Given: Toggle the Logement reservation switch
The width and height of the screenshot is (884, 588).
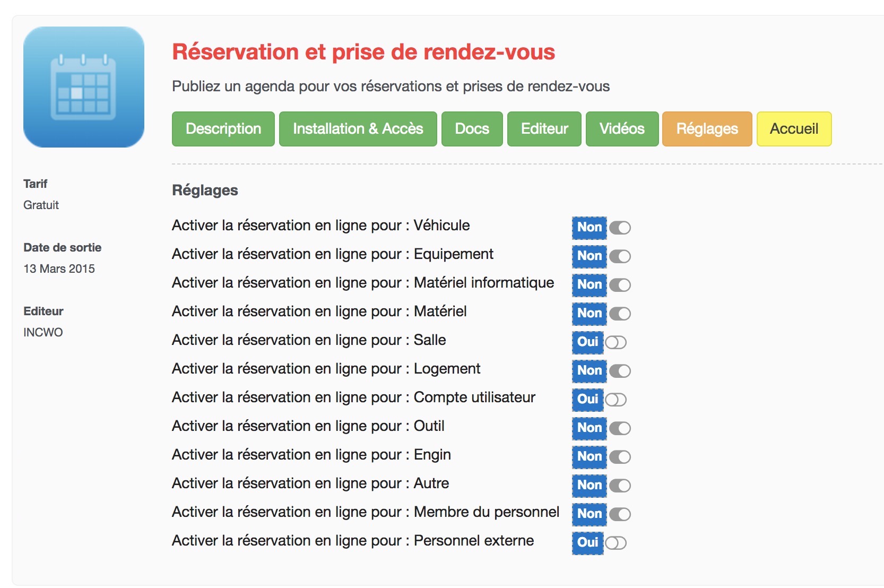Looking at the screenshot, I should coord(620,371).
